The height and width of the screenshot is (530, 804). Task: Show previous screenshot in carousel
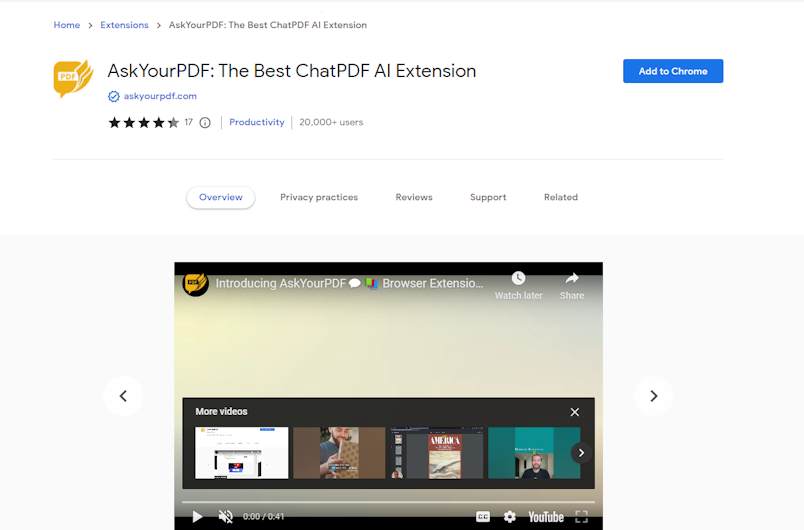coord(123,396)
